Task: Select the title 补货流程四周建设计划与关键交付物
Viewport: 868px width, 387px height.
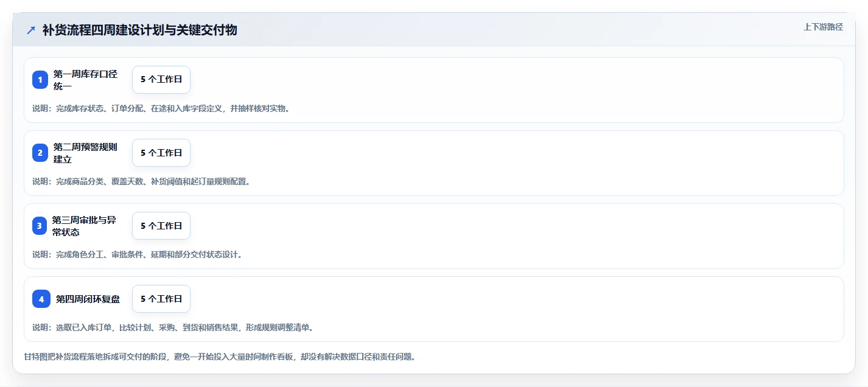Action: click(139, 30)
